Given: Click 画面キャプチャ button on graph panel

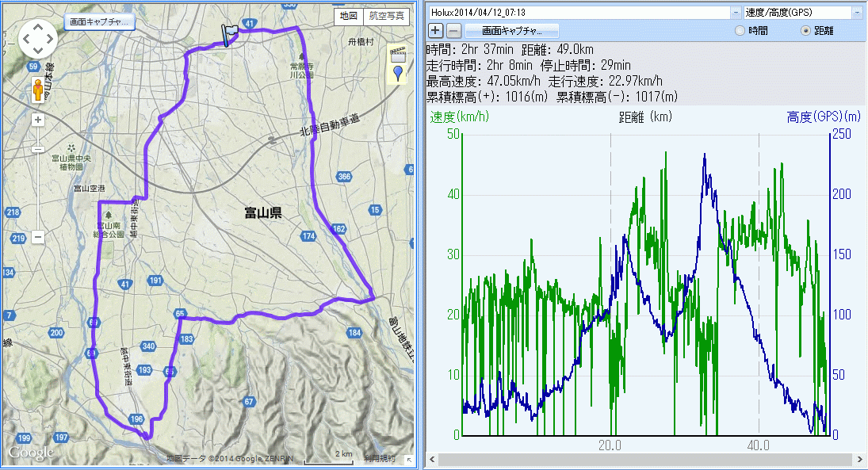Looking at the screenshot, I should click(512, 31).
